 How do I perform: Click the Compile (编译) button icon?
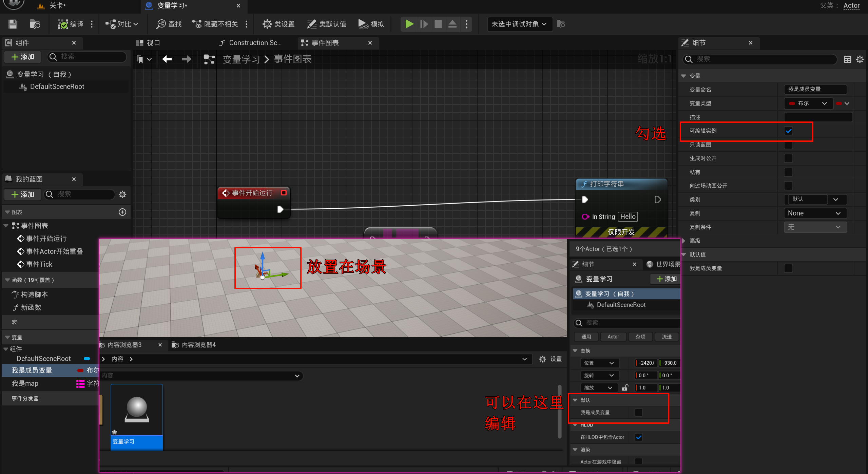63,24
